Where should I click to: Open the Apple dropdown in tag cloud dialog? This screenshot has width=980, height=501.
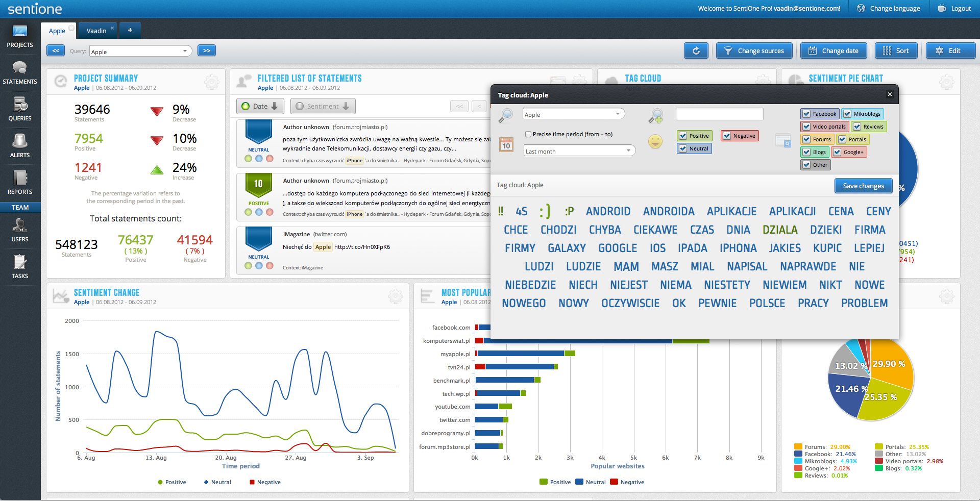(x=573, y=114)
